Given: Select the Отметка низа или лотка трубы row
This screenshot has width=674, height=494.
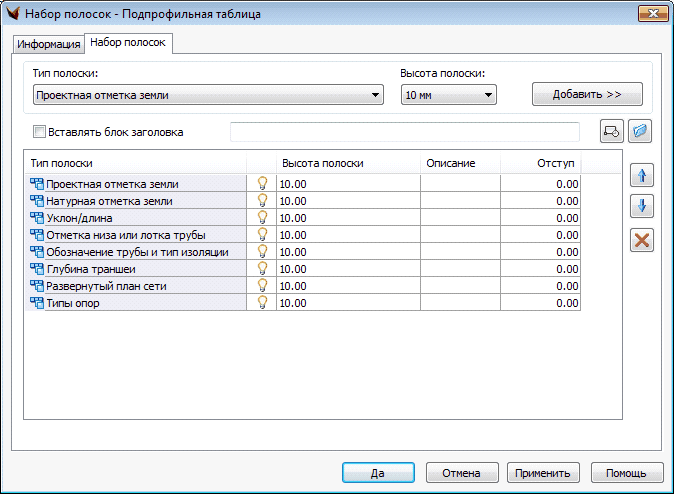Looking at the screenshot, I should tap(125, 235).
